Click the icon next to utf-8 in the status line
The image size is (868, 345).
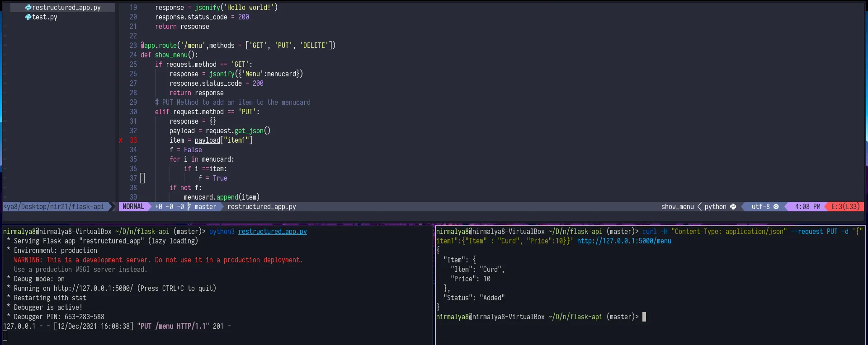pyautogui.click(x=776, y=207)
